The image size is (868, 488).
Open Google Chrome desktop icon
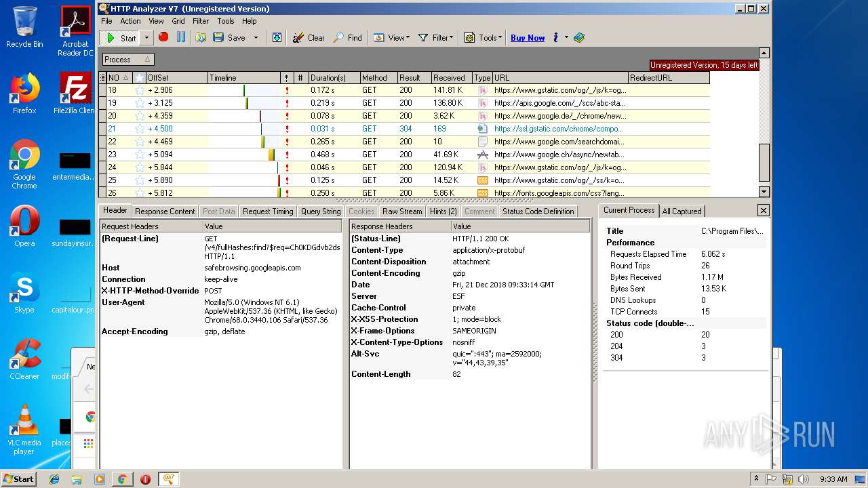point(24,164)
